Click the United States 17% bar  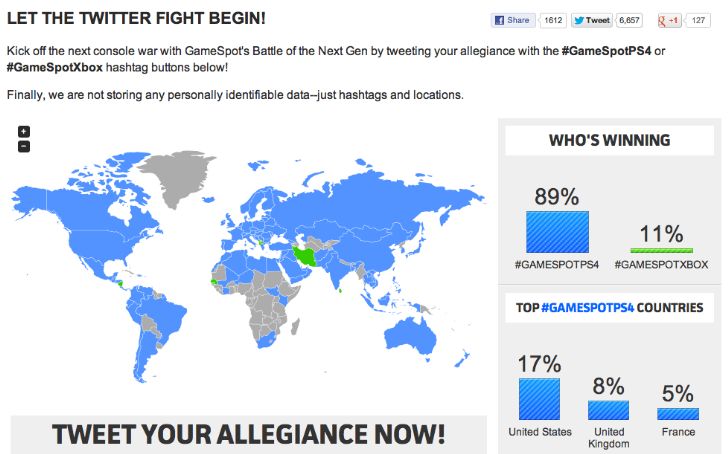click(540, 399)
